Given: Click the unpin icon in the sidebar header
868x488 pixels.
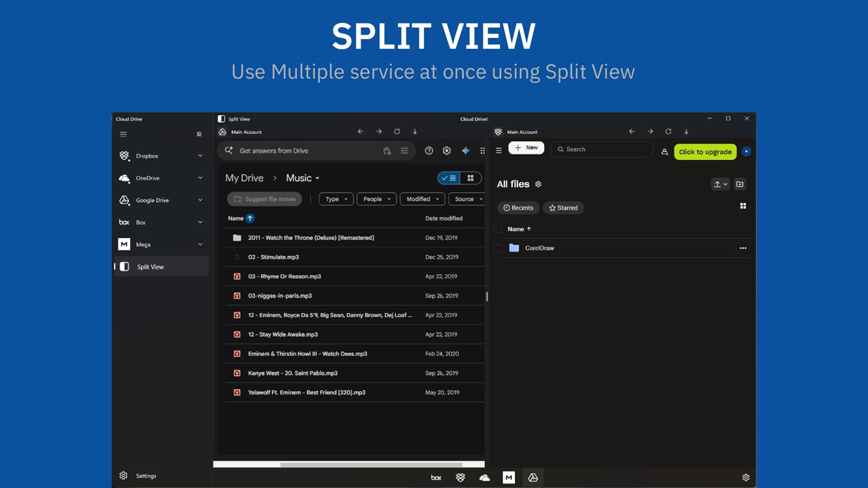Looking at the screenshot, I should [x=199, y=134].
